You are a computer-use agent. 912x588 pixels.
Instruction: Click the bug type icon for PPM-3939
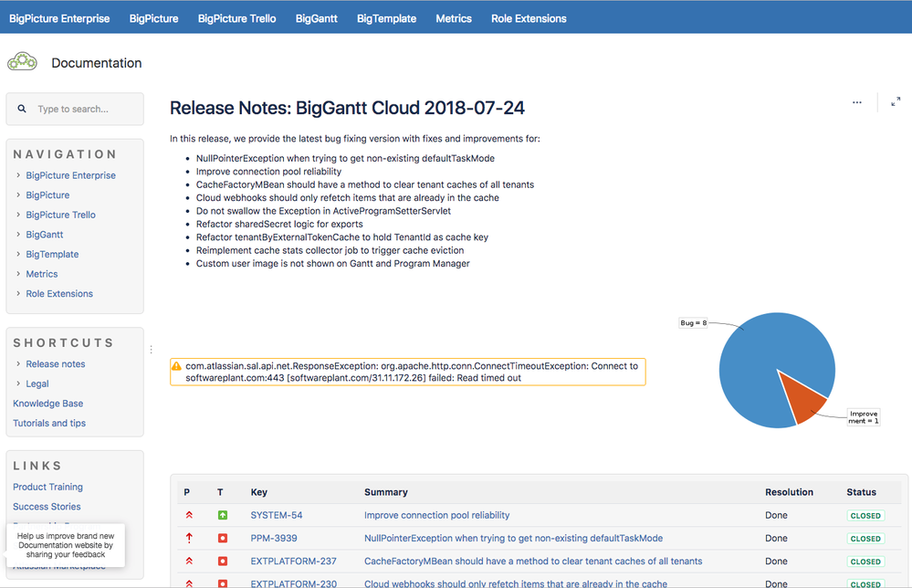click(x=222, y=539)
